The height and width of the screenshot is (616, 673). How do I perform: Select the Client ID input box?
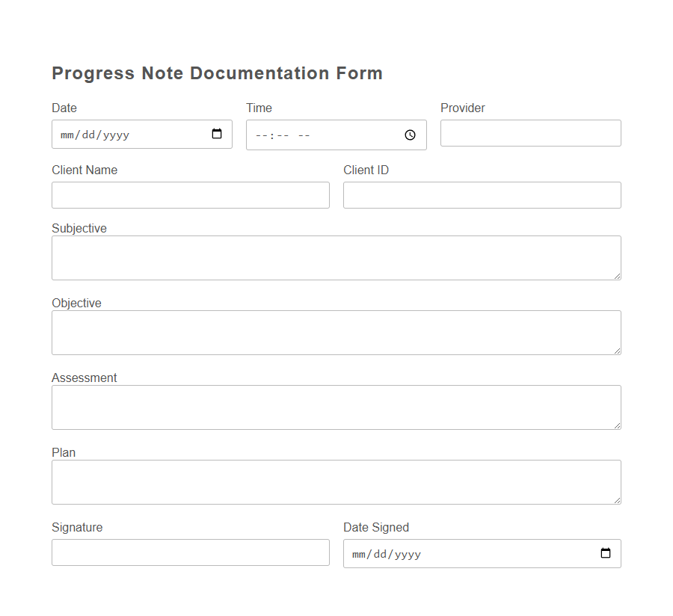pos(482,194)
